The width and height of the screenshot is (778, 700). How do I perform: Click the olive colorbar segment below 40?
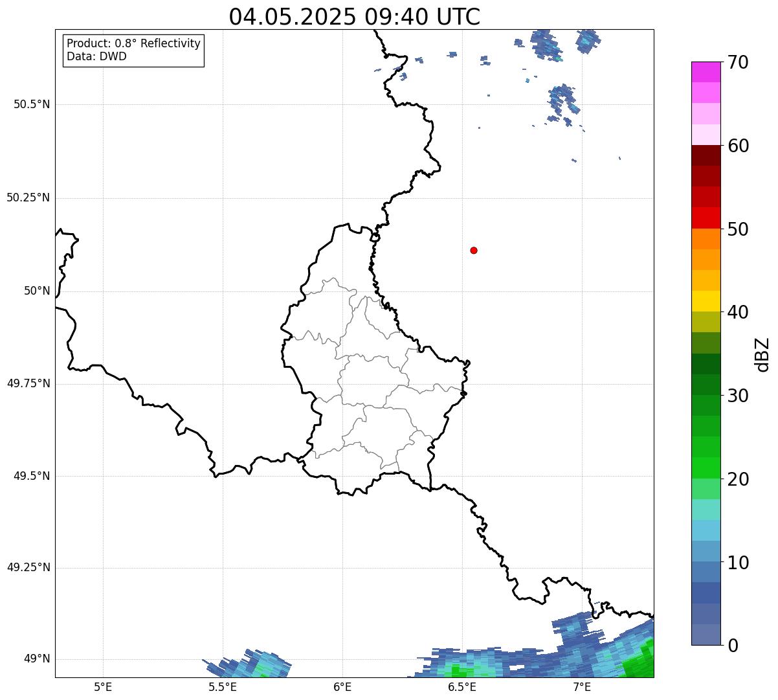706,322
